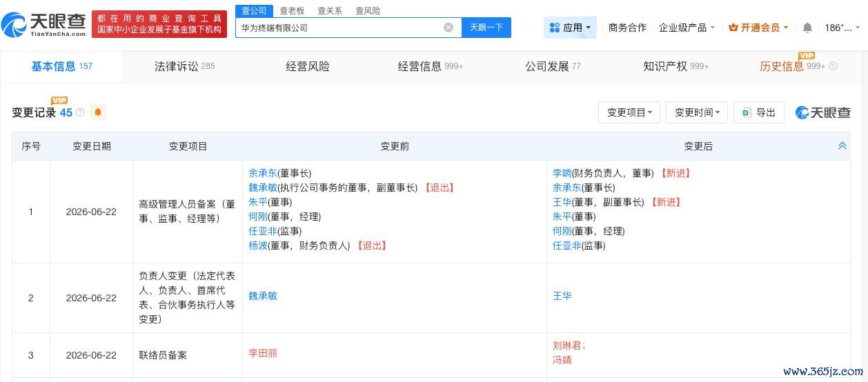Expand the 企业级产品 menu
The width and height of the screenshot is (868, 382).
687,28
